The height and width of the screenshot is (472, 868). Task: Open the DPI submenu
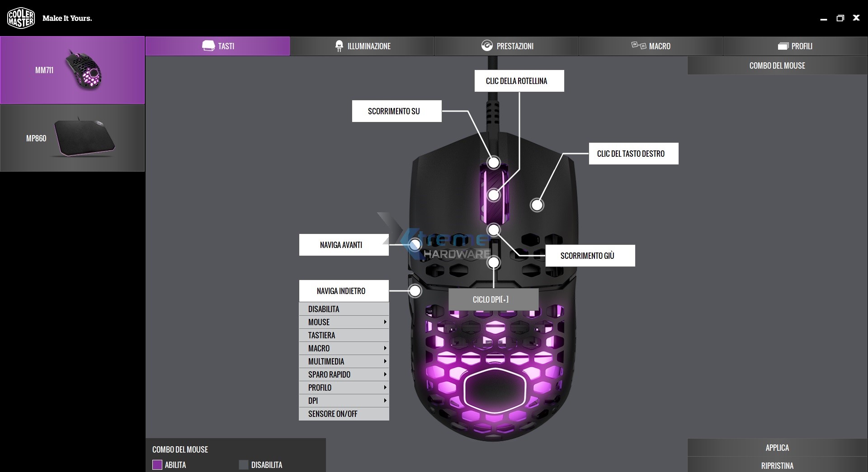point(385,401)
